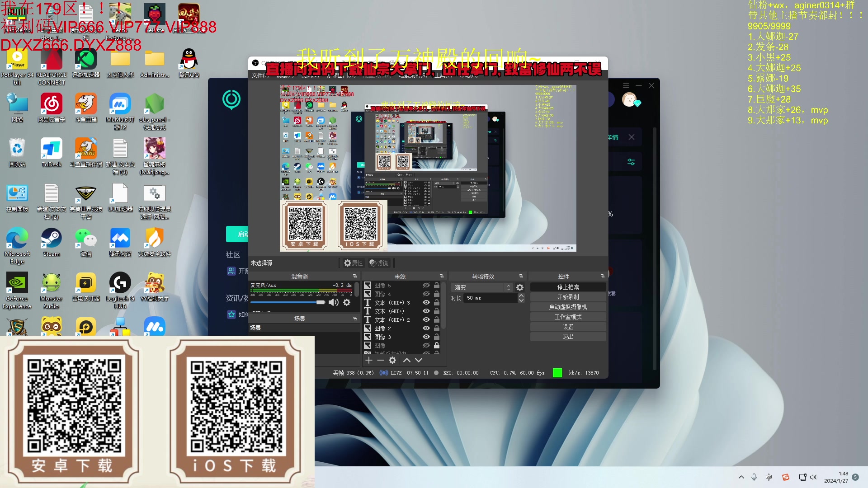868x488 pixels.
Task: Open 网易云音乐 desktop icon
Action: click(x=52, y=108)
